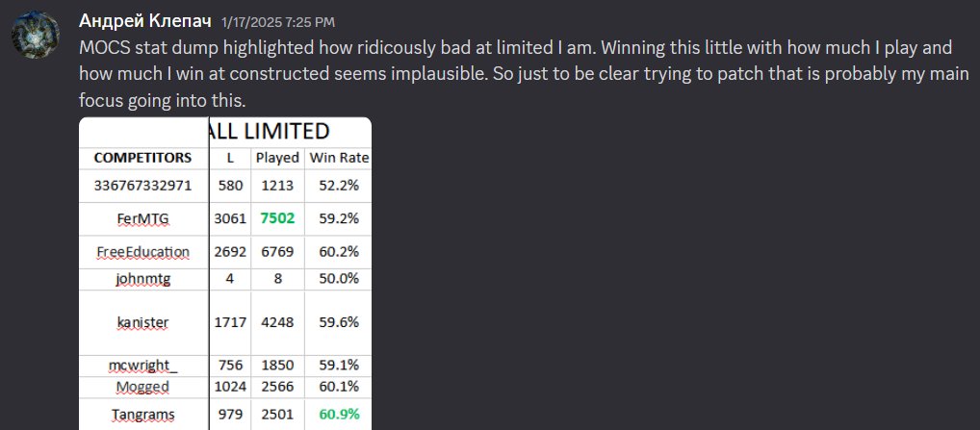Click the Mogged competitor name

coord(142,388)
